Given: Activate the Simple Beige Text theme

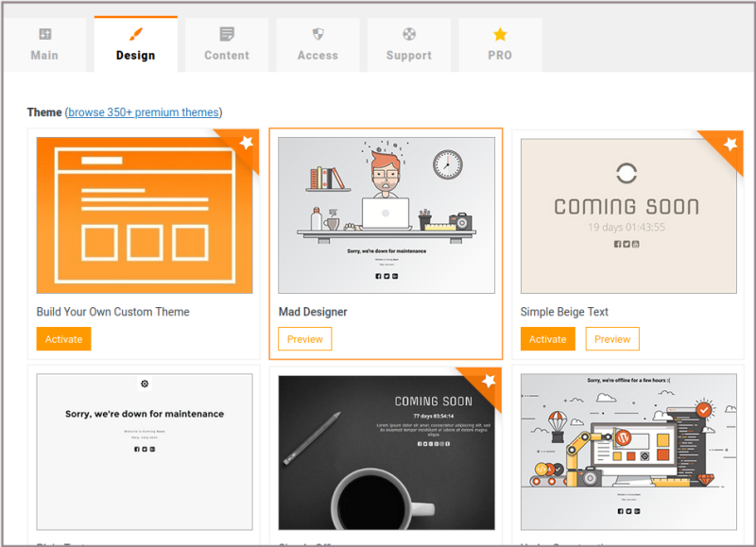Looking at the screenshot, I should click(547, 339).
